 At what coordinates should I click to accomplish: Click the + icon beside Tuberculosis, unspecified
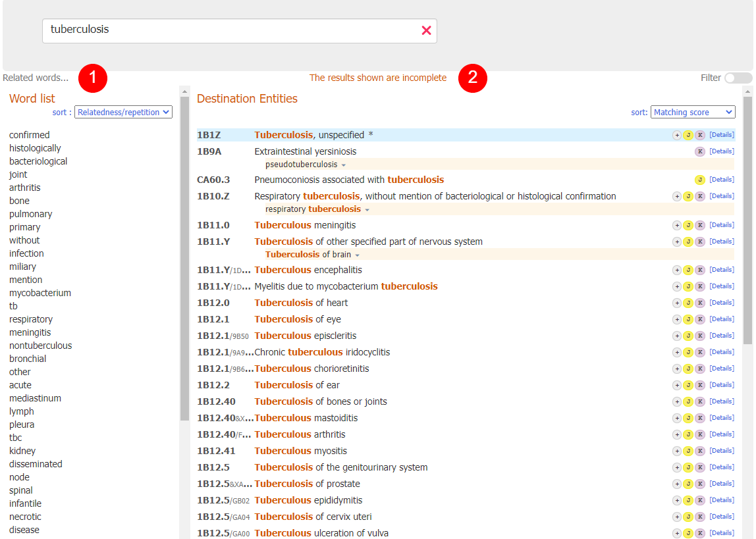click(677, 134)
